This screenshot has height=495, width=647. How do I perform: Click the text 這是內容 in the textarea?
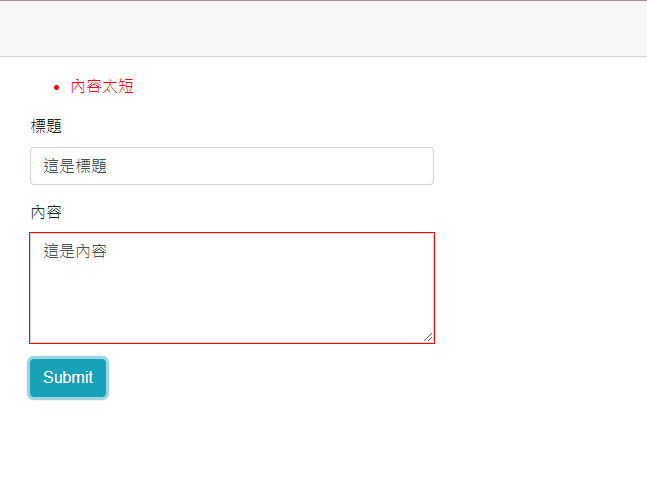[x=75, y=251]
